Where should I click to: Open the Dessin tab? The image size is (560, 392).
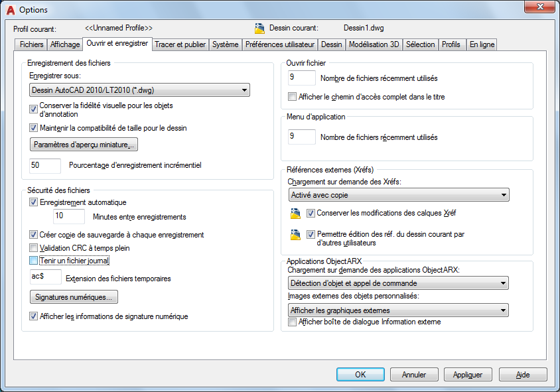tap(332, 44)
